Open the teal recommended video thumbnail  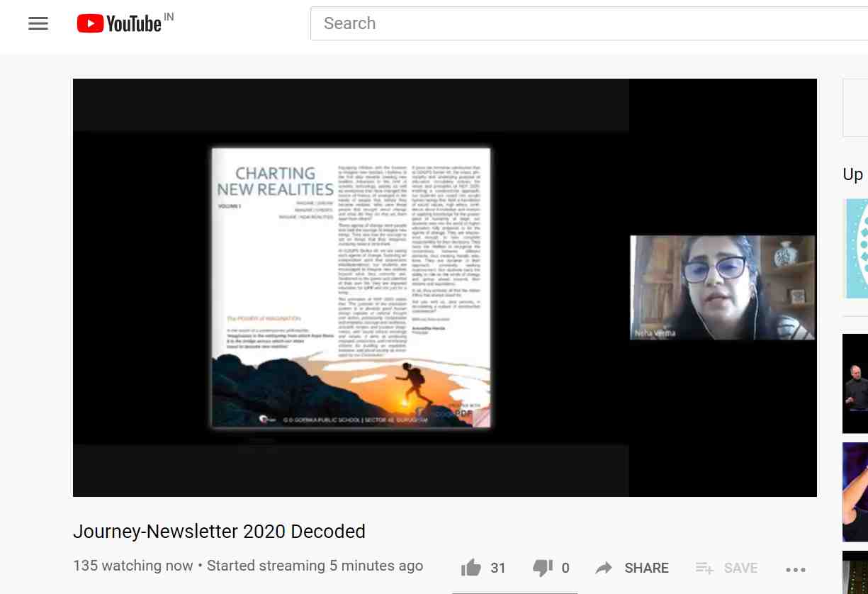857,248
